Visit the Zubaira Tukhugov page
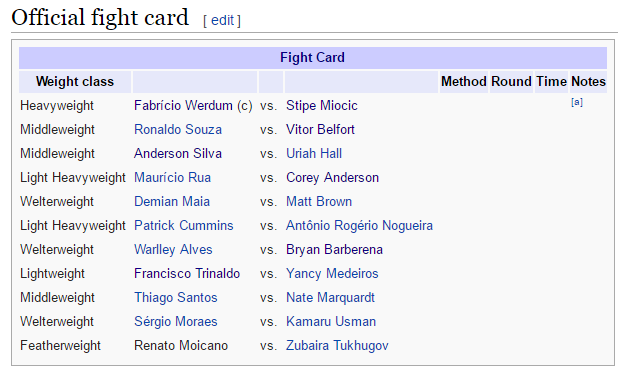 (x=337, y=346)
